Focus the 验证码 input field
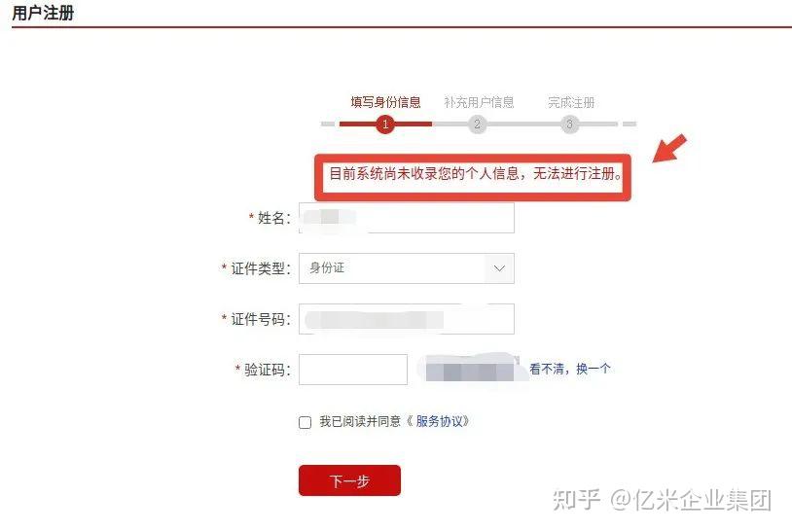This screenshot has width=792, height=532. (x=353, y=370)
